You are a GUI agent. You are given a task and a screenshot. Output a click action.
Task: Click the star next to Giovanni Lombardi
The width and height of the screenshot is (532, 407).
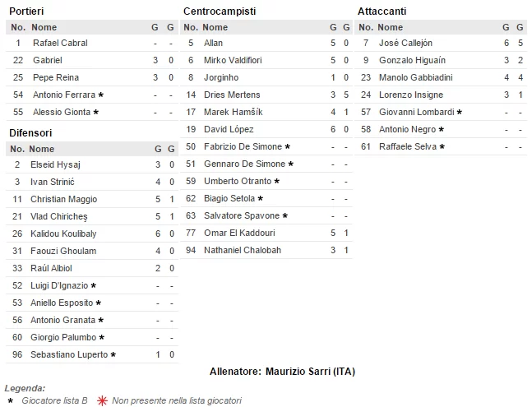point(459,112)
